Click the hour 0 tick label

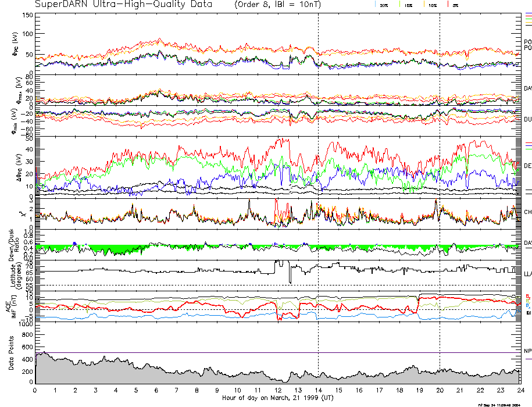tap(35, 392)
